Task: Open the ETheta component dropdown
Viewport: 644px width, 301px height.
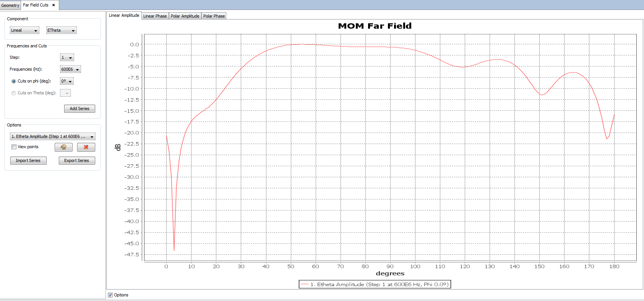Action: tap(61, 30)
